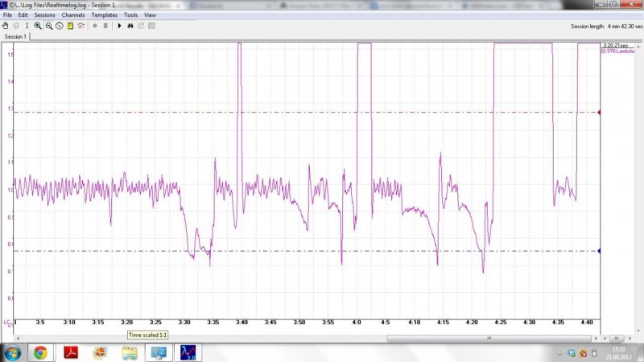The width and height of the screenshot is (644, 362).
Task: Open the Channels menu
Action: click(72, 15)
